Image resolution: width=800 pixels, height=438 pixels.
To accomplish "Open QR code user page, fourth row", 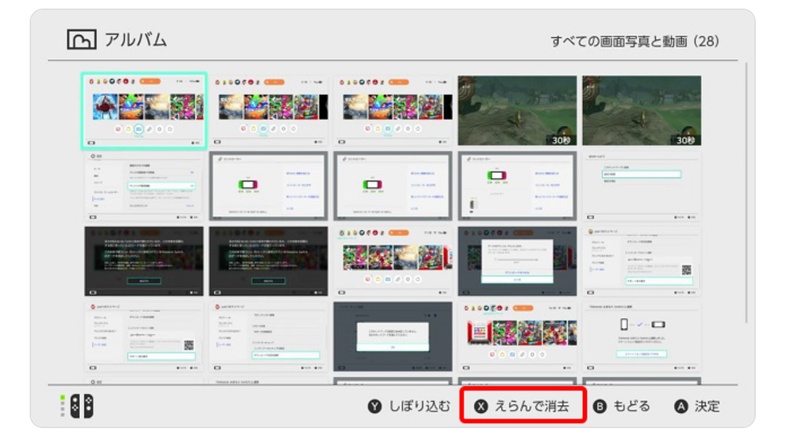I will point(144,337).
